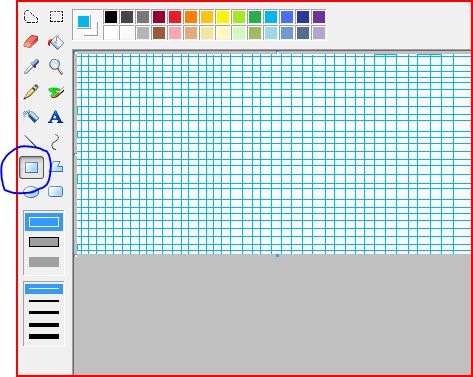The width and height of the screenshot is (473, 377).
Task: Pick the dark gray color swatch
Action: point(127,17)
